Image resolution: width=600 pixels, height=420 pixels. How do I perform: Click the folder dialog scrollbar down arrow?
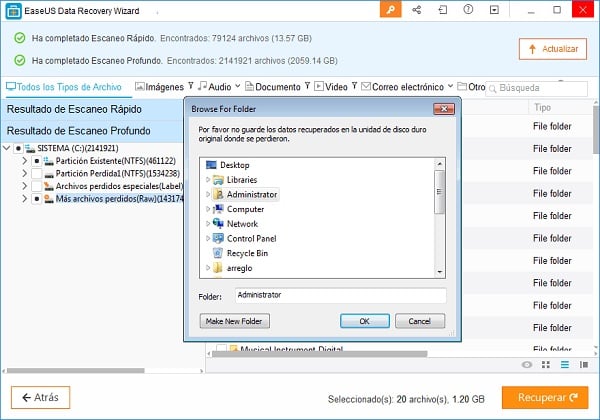click(440, 272)
